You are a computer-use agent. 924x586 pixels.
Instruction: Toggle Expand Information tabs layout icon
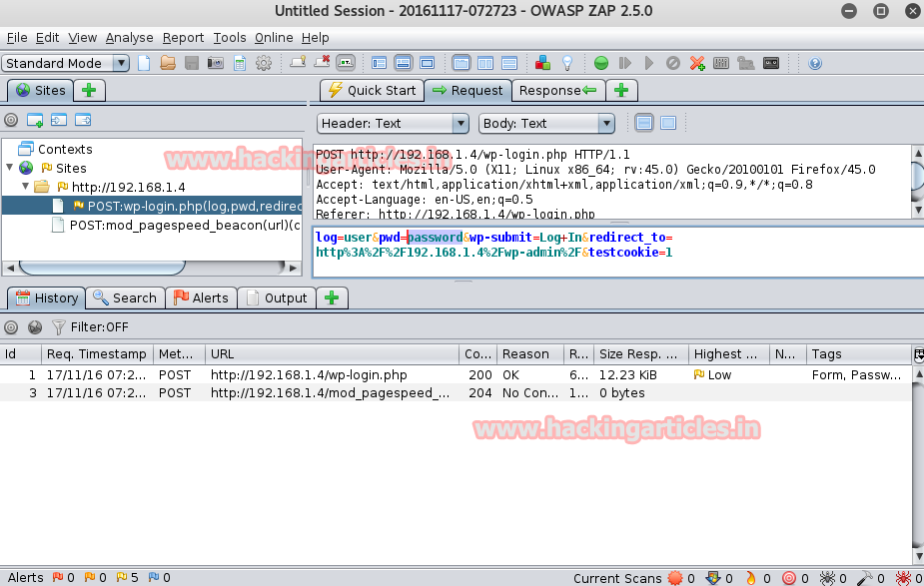pos(404,63)
